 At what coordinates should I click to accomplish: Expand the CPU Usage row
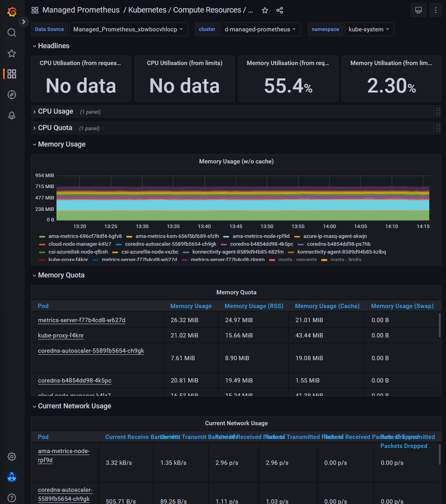click(x=55, y=112)
